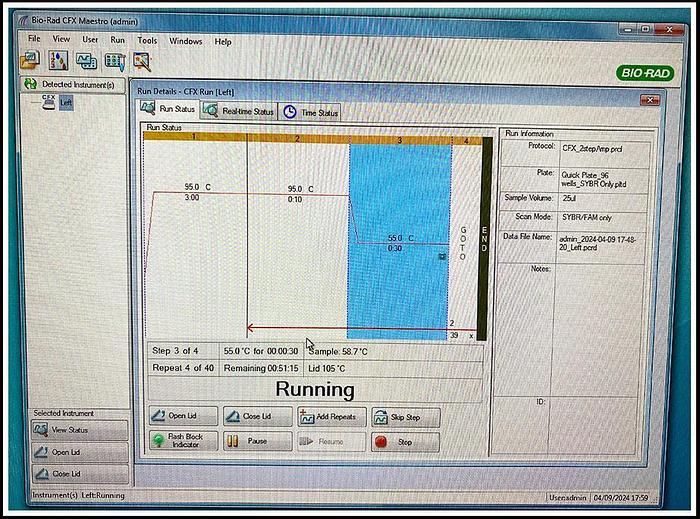Screen dimensions: 700x519
Task: Click the green Detected Instruments refresh icon
Action: [x=30, y=85]
